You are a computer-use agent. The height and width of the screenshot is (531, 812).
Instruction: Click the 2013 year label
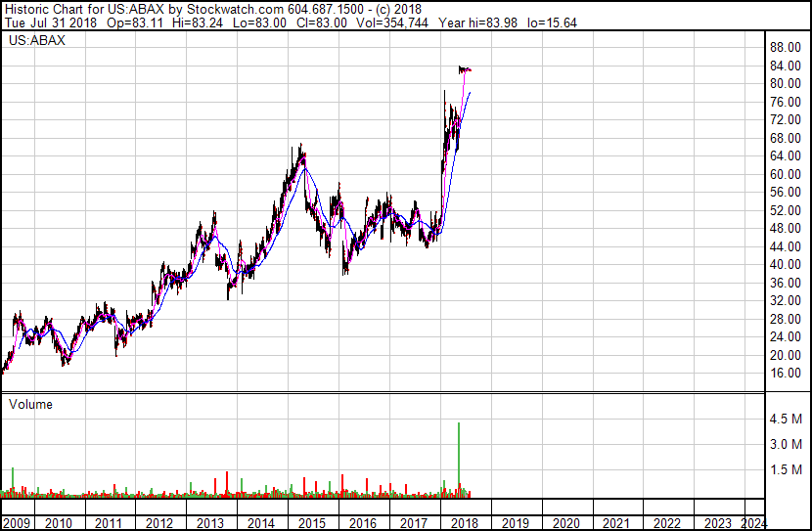pos(210,523)
